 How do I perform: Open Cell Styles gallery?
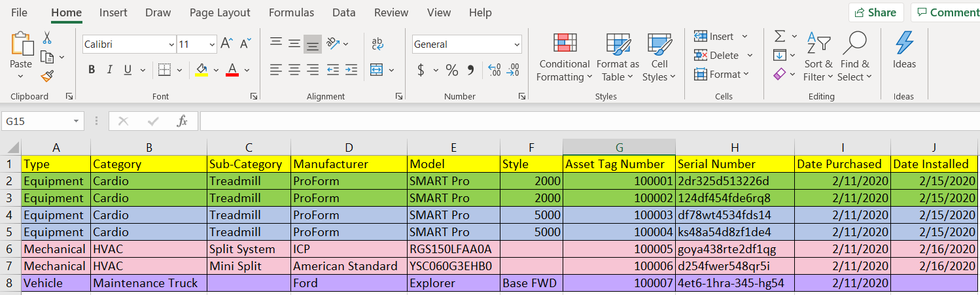[659, 58]
